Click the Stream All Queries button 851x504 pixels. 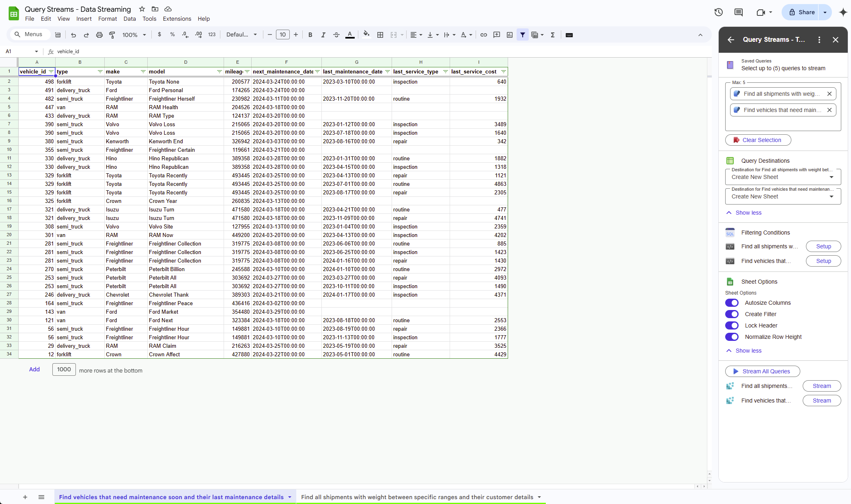(762, 371)
